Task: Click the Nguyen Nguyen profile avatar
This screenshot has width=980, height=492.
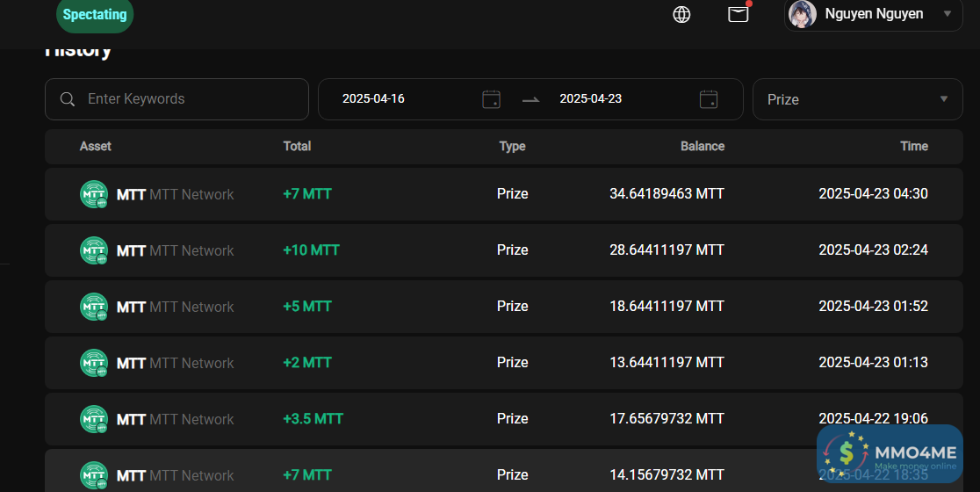Action: tap(803, 14)
